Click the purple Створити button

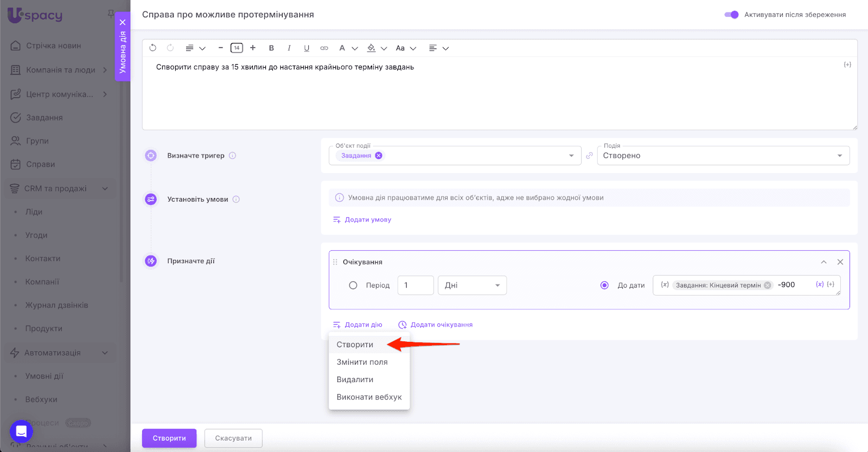169,438
